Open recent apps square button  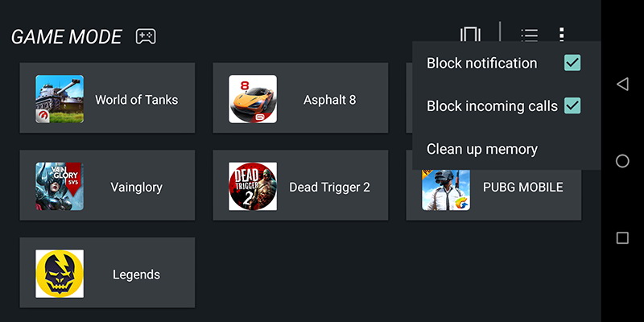click(x=622, y=237)
